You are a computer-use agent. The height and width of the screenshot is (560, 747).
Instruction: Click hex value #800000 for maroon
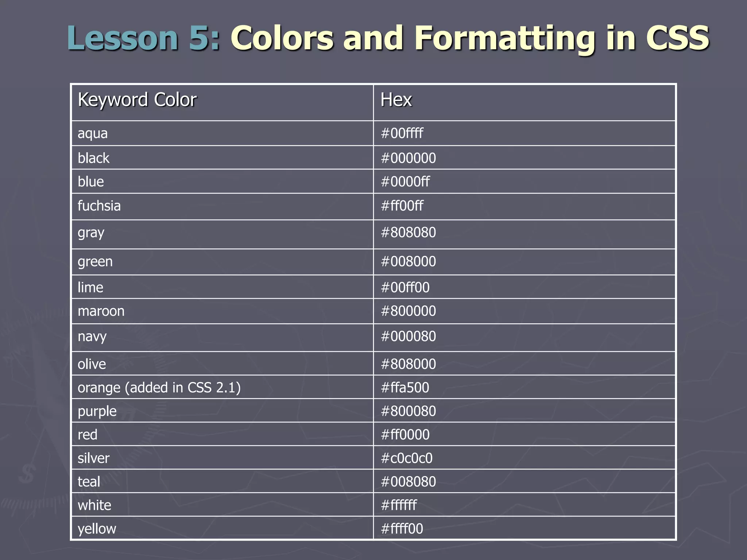[408, 311]
